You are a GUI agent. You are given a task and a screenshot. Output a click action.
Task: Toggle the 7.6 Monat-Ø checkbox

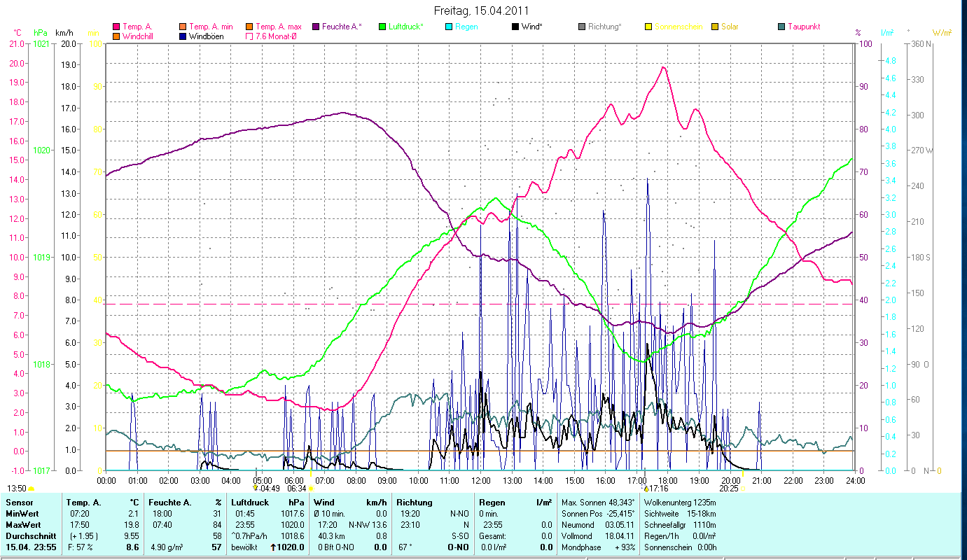pyautogui.click(x=249, y=36)
